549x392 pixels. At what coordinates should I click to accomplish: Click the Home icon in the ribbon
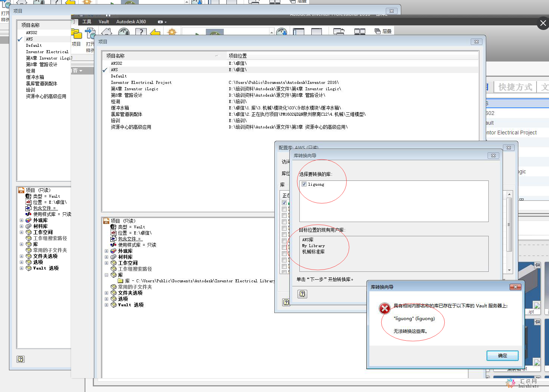106,32
